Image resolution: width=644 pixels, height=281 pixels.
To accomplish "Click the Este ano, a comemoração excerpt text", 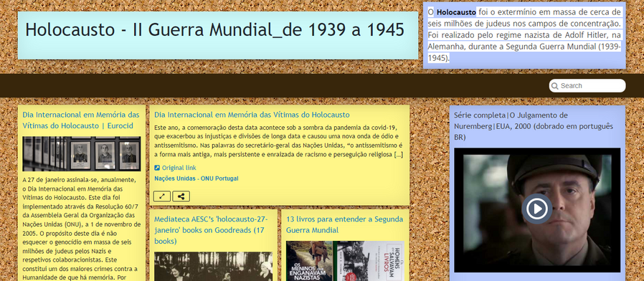I will (x=279, y=140).
